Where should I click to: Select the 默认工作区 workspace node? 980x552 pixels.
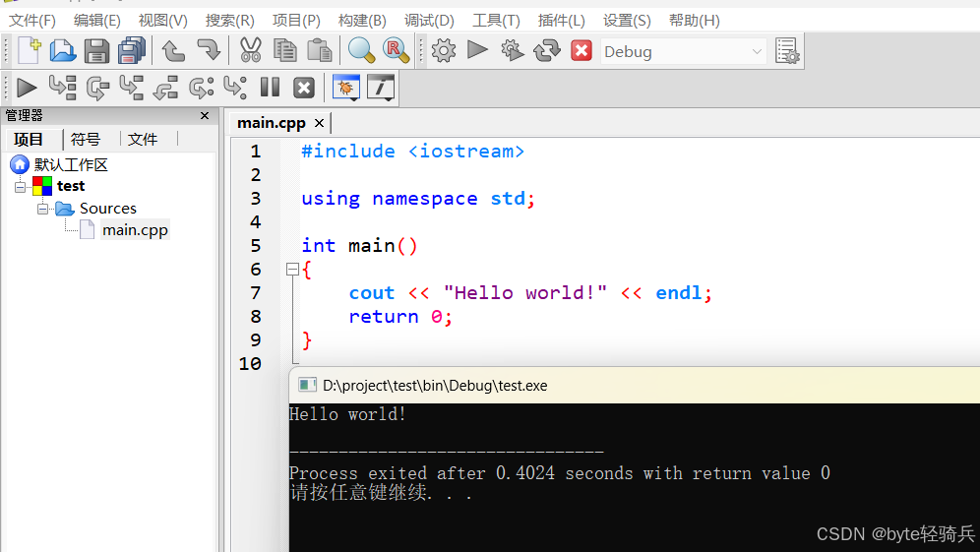tap(71, 164)
